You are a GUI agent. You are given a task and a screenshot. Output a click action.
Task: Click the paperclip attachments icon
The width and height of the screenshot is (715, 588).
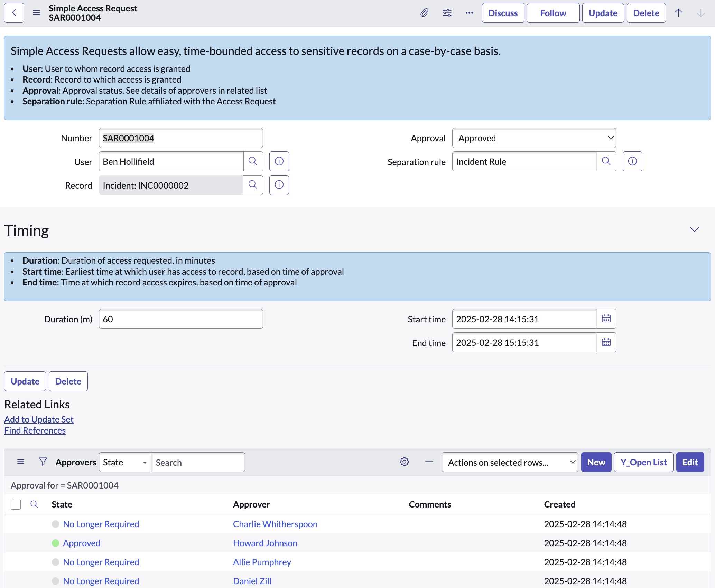coord(424,13)
